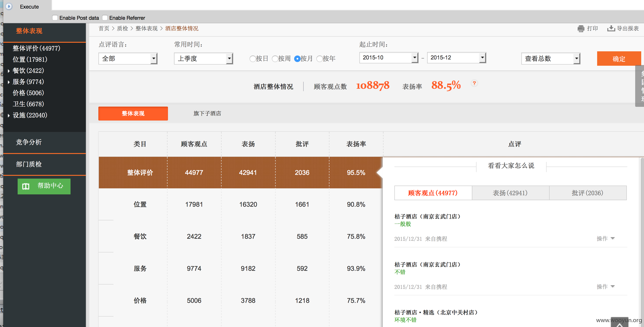644x327 pixels.
Task: Click the orange 确定 button
Action: [x=619, y=59]
